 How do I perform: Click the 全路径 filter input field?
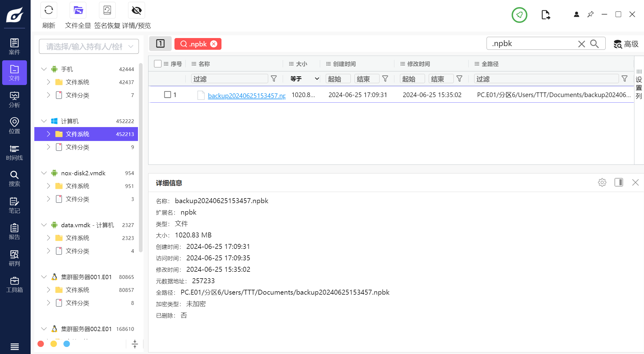coord(546,79)
